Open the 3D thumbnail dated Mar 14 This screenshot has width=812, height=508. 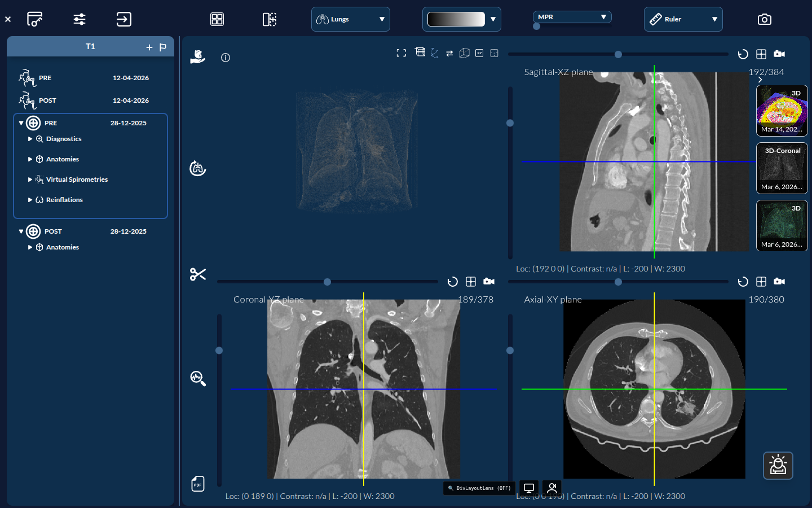pyautogui.click(x=782, y=111)
